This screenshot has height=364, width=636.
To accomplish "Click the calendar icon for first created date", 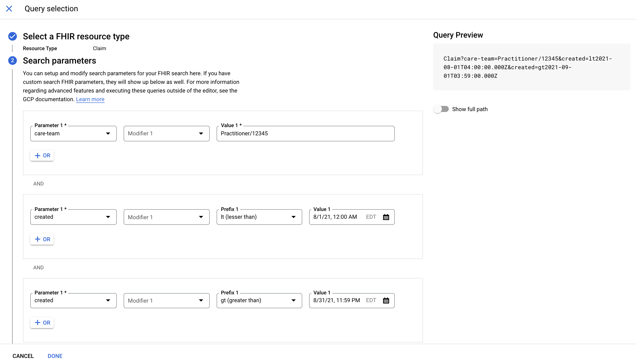I will coord(385,217).
